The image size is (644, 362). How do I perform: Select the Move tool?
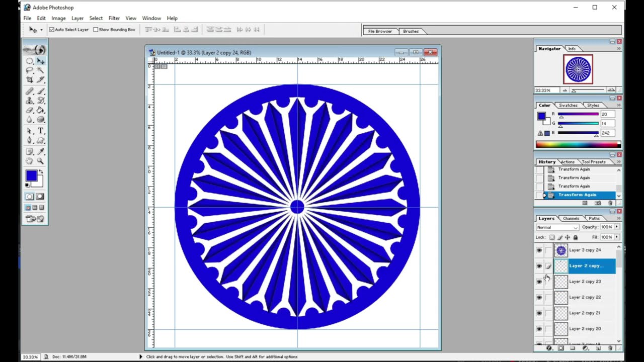click(x=40, y=61)
